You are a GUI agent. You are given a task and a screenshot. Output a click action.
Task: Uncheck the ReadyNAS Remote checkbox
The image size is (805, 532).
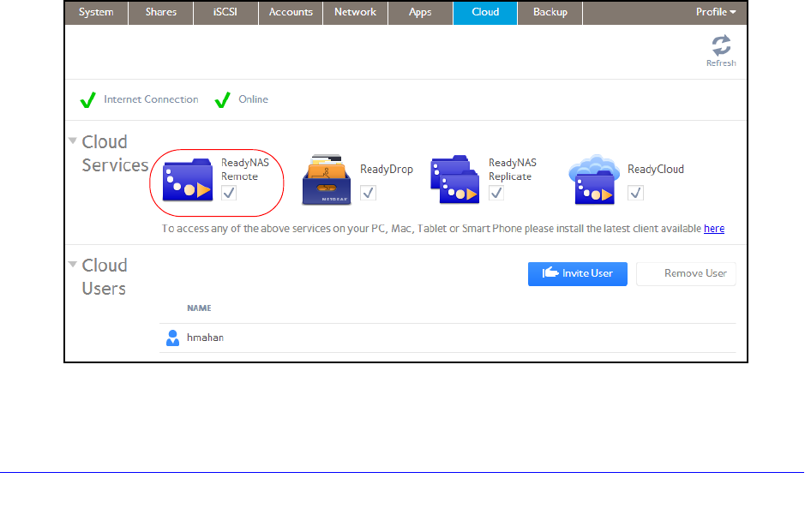point(229,194)
